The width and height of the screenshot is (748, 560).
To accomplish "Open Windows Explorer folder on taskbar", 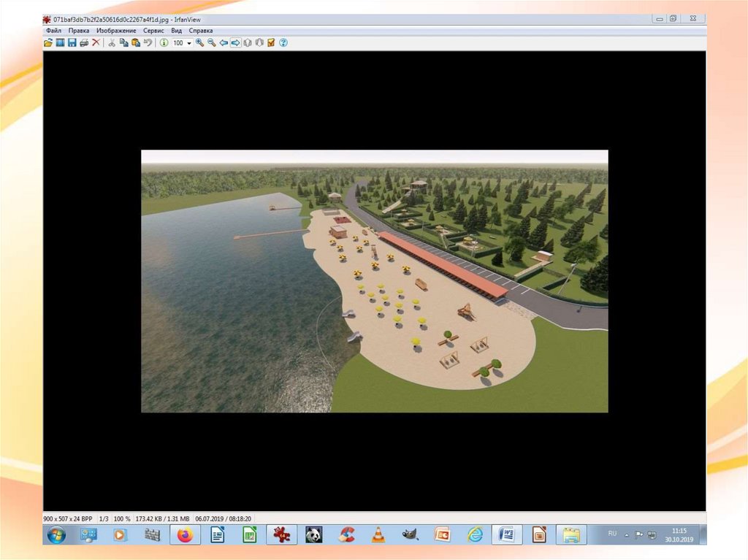I will click(571, 535).
